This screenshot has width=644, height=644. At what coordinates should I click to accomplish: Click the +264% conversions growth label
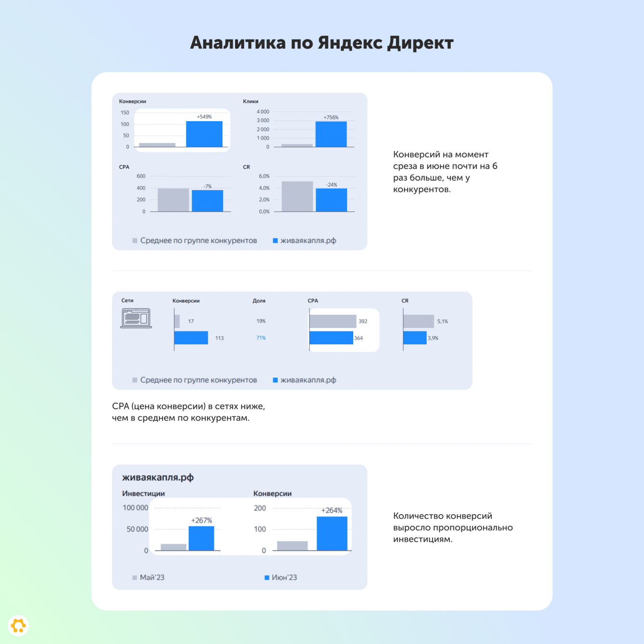click(x=332, y=510)
